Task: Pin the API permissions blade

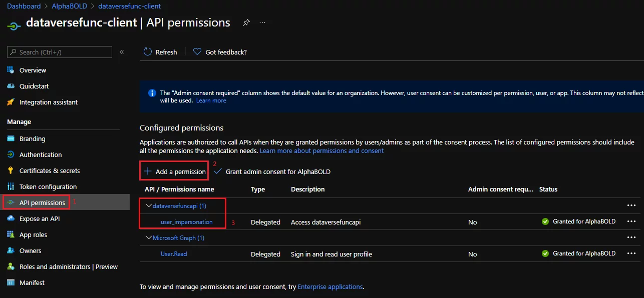Action: click(246, 23)
